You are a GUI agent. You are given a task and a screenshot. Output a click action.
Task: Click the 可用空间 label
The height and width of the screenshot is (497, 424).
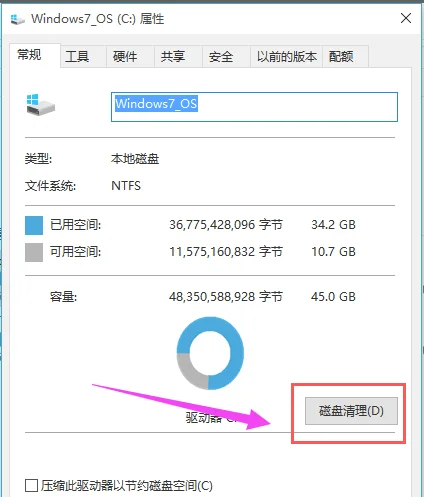pos(75,252)
